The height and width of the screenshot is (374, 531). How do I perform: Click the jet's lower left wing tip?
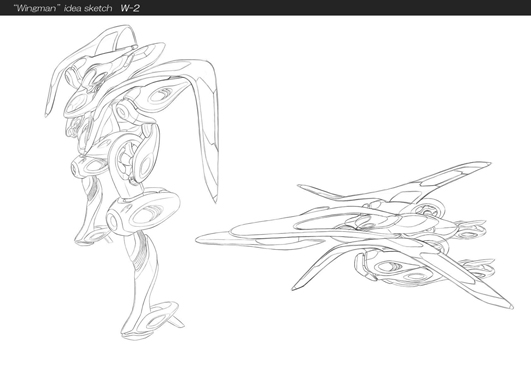pyautogui.click(x=295, y=287)
